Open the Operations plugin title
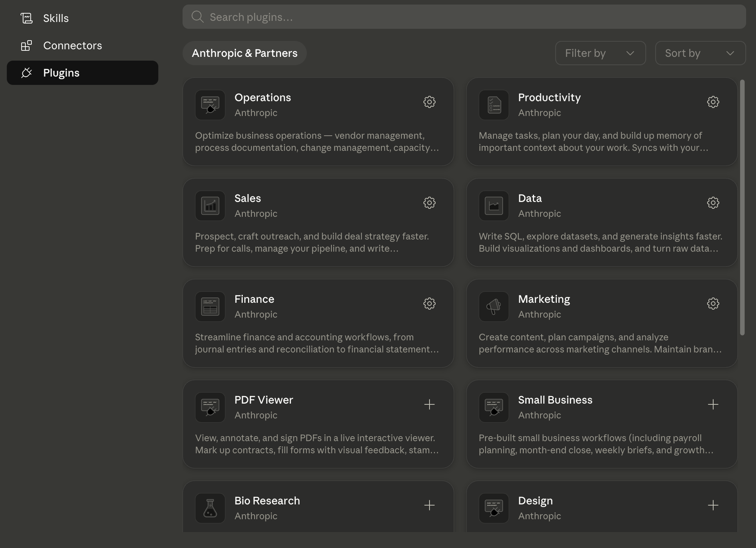 coord(263,97)
